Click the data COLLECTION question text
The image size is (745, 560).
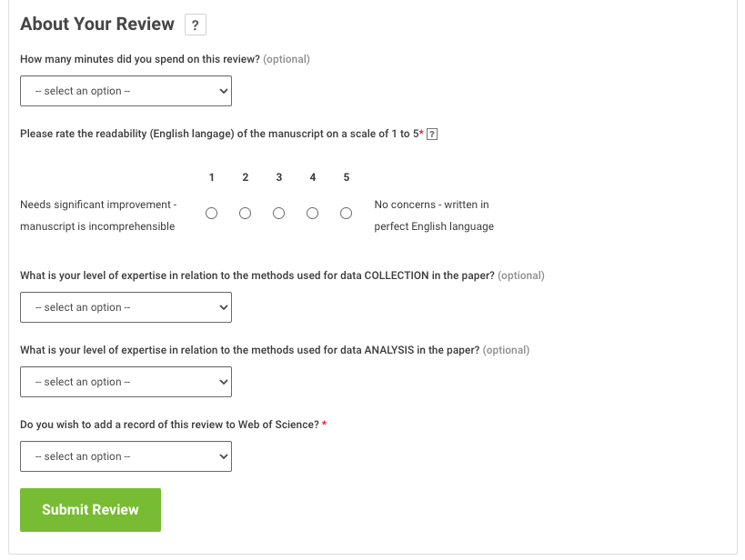click(x=257, y=275)
